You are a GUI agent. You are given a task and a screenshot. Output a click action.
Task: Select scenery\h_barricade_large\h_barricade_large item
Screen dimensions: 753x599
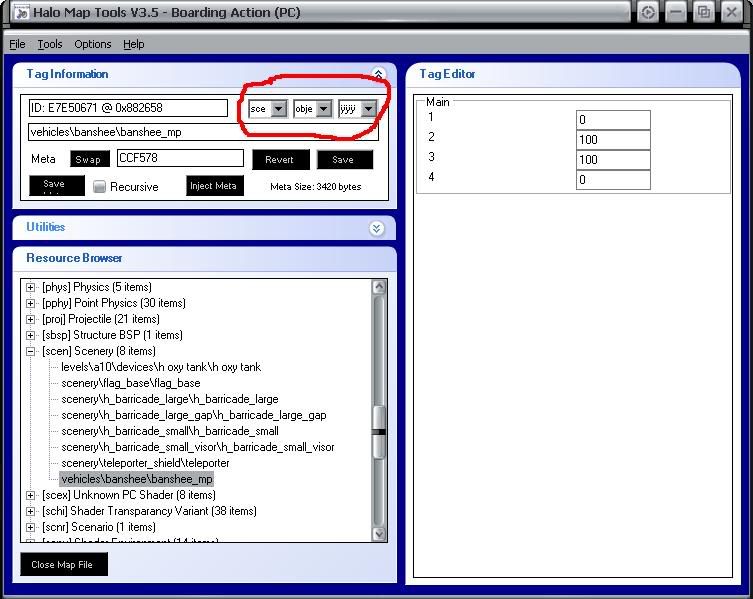coord(170,399)
